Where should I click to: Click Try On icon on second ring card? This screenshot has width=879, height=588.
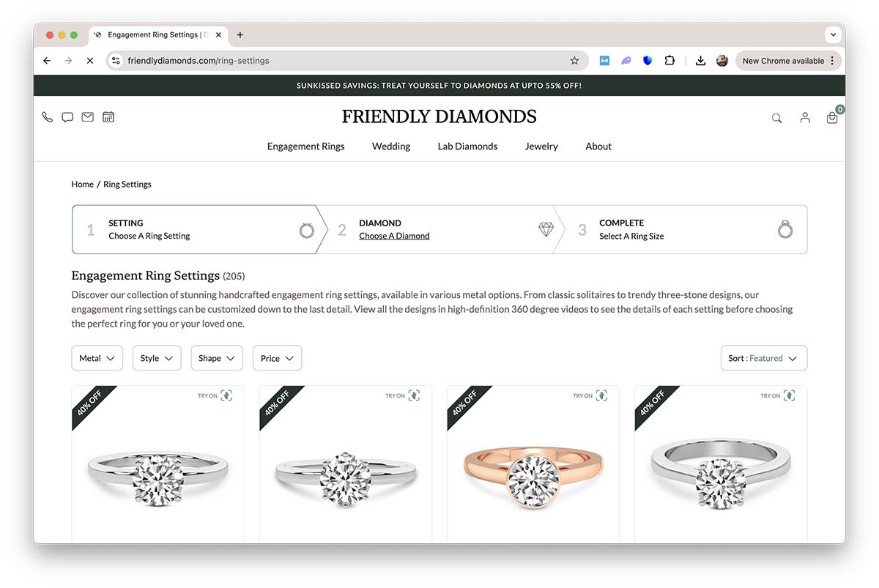[x=414, y=395]
